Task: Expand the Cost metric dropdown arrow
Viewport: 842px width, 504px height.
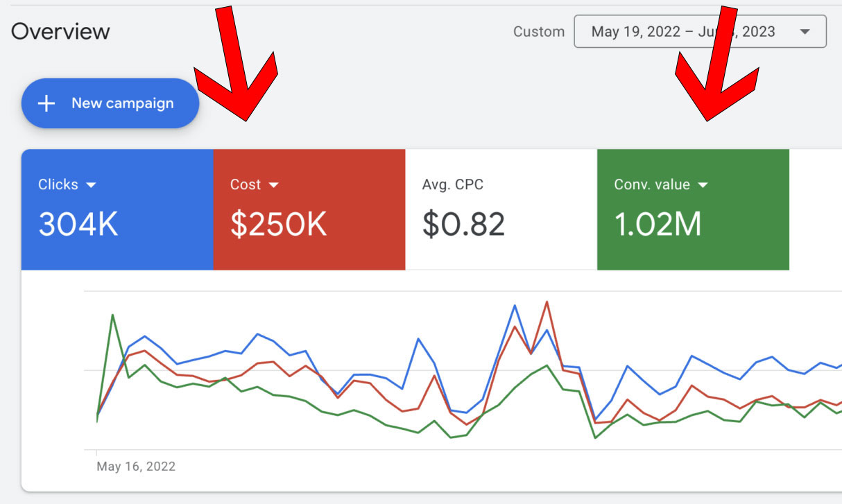Action: 273,185
